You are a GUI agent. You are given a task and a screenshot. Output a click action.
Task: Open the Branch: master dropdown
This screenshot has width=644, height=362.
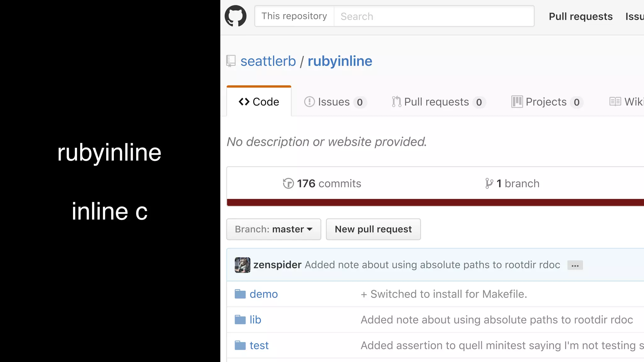(x=274, y=229)
